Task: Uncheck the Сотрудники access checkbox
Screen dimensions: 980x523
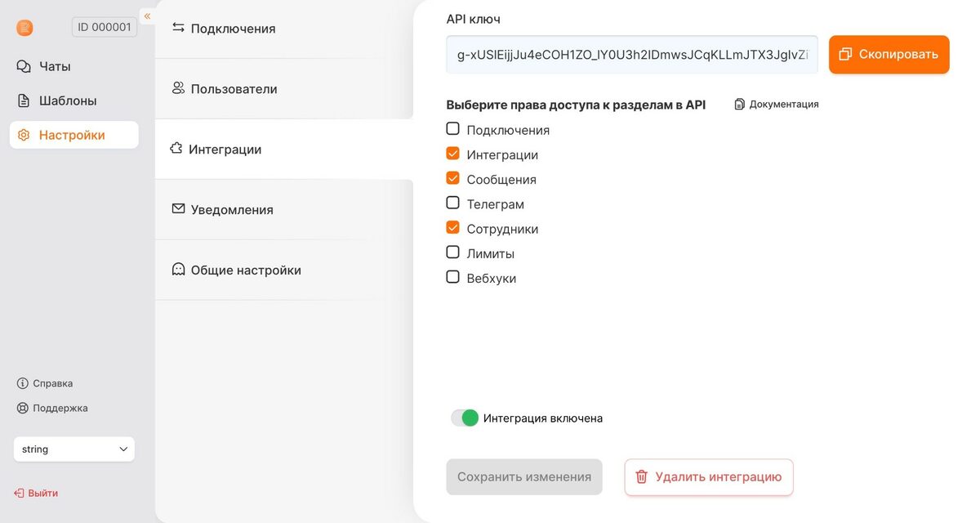Action: pyautogui.click(x=452, y=227)
